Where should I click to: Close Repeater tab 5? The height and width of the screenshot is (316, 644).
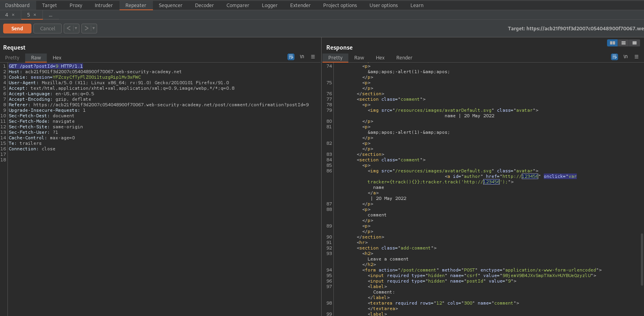tap(35, 15)
